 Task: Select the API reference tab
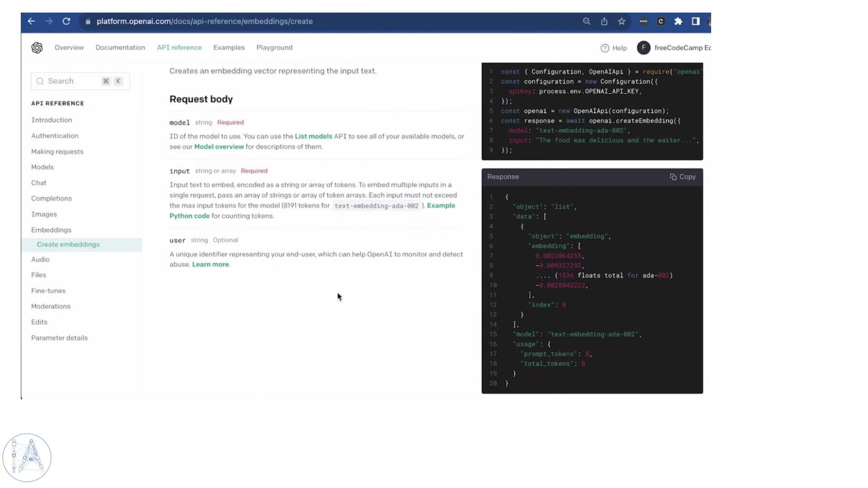tap(179, 47)
